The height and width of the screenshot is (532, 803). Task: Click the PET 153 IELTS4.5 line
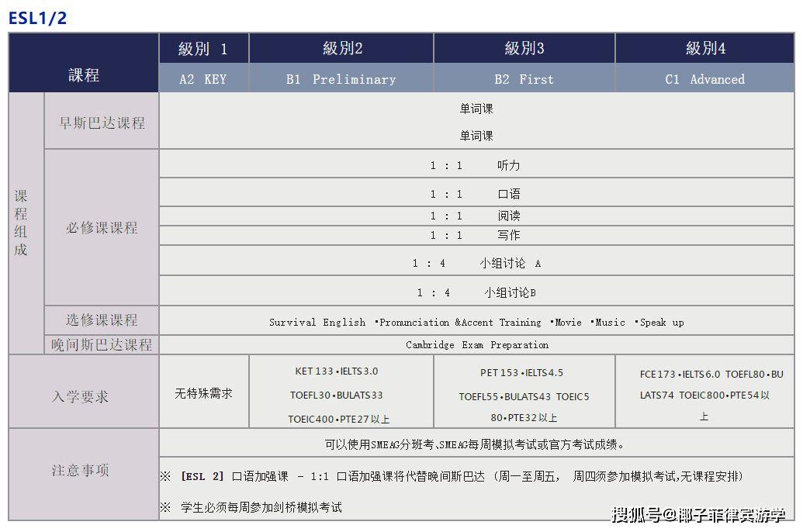pos(521,373)
